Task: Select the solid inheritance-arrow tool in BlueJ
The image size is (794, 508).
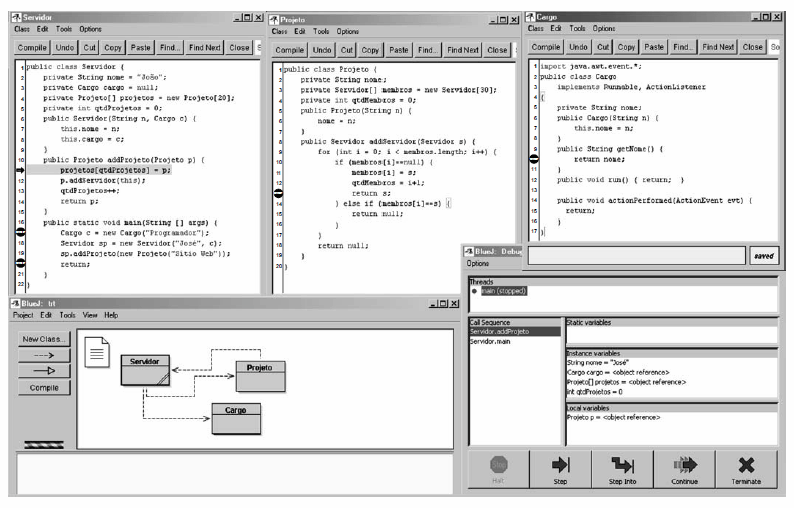Action: [x=44, y=371]
